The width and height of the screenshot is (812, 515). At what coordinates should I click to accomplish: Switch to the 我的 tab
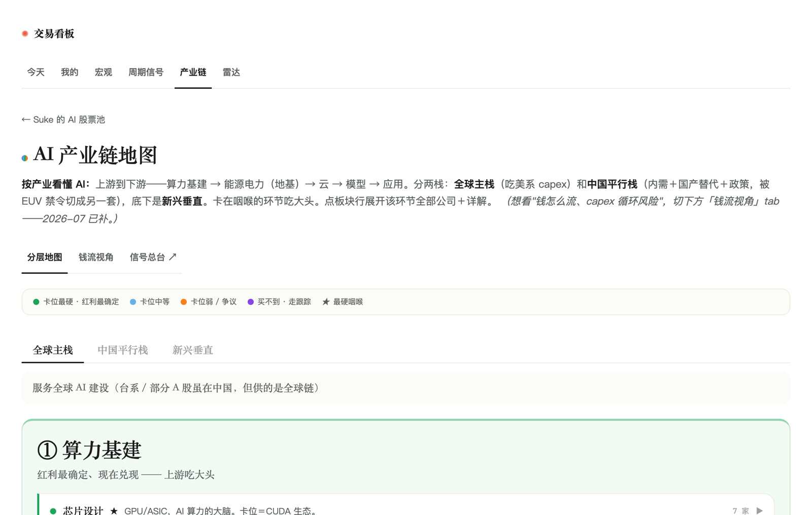(70, 72)
